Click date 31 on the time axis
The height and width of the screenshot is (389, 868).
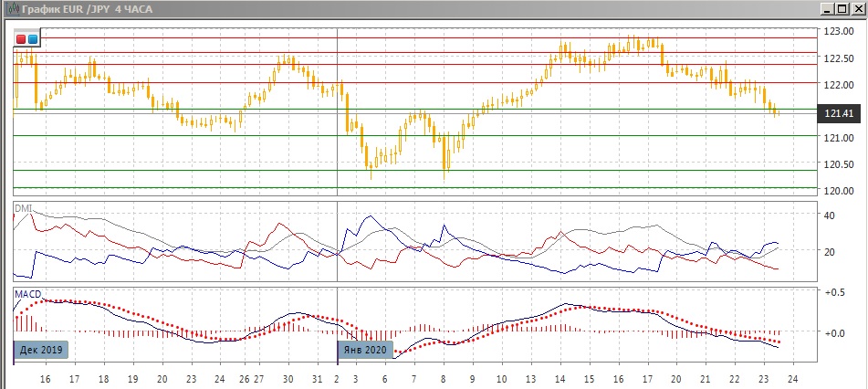[x=317, y=378]
